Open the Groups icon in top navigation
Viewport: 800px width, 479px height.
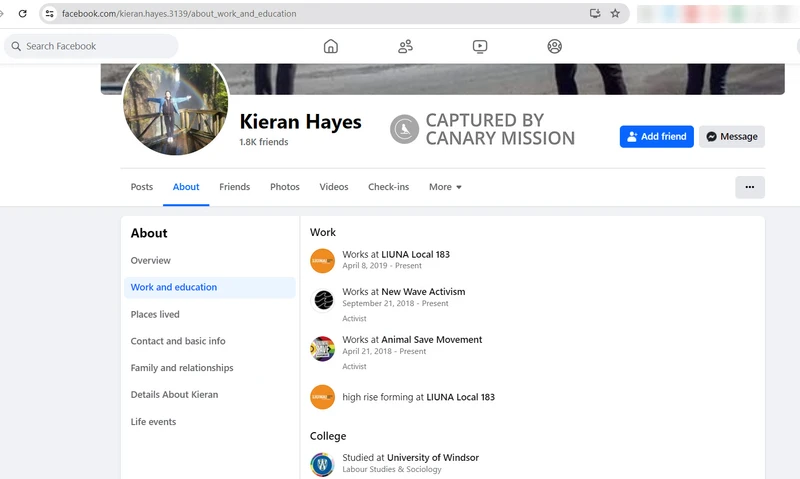pyautogui.click(x=555, y=46)
